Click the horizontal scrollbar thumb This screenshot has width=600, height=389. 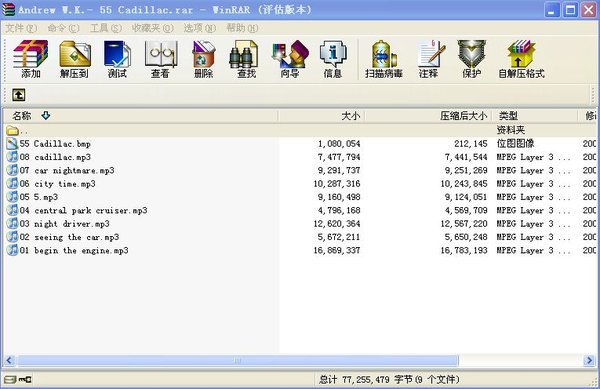pos(238,360)
